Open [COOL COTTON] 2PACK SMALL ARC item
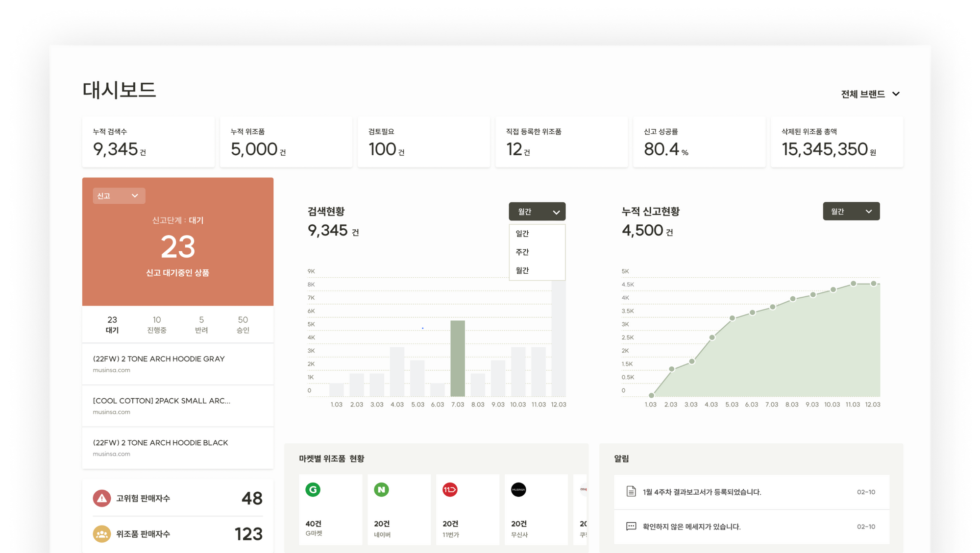Screen dimensions: 980x553 pos(178,406)
